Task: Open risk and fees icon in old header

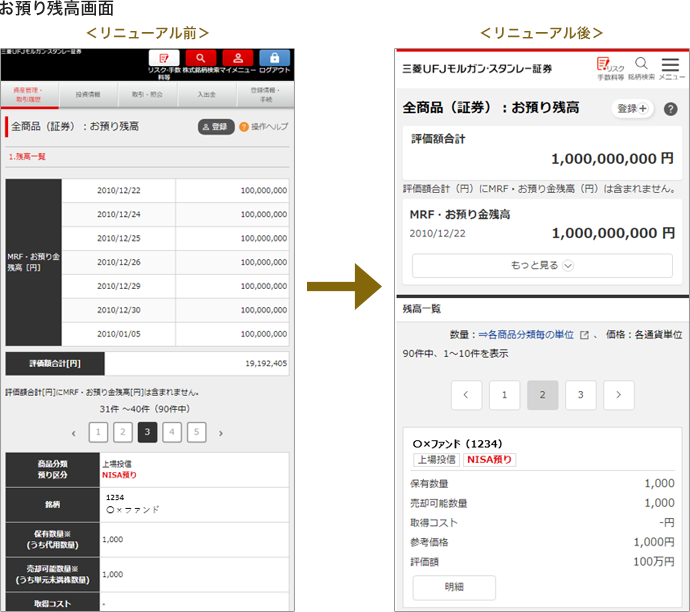Action: [164, 58]
